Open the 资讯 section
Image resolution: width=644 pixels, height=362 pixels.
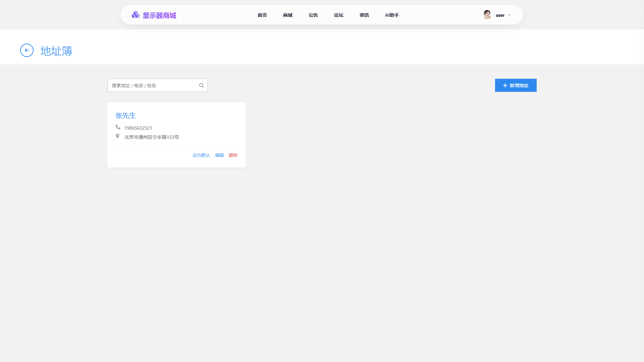click(x=364, y=15)
